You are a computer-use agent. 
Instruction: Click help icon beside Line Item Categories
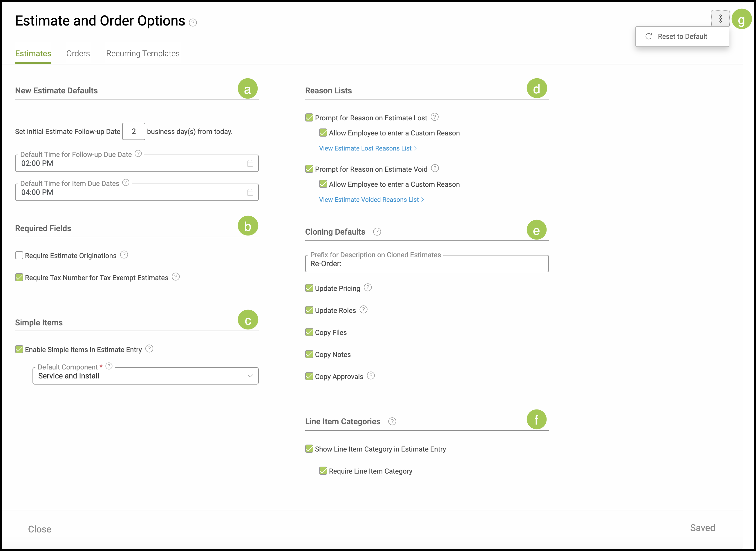(392, 422)
